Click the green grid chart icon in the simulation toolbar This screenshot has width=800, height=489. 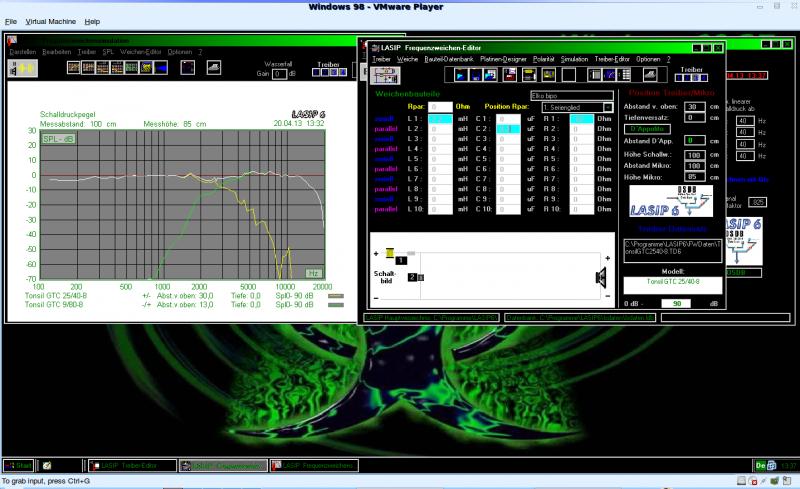click(x=132, y=67)
